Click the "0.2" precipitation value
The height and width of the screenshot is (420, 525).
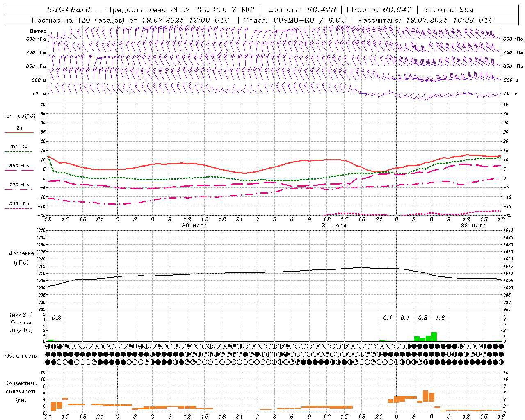click(57, 317)
